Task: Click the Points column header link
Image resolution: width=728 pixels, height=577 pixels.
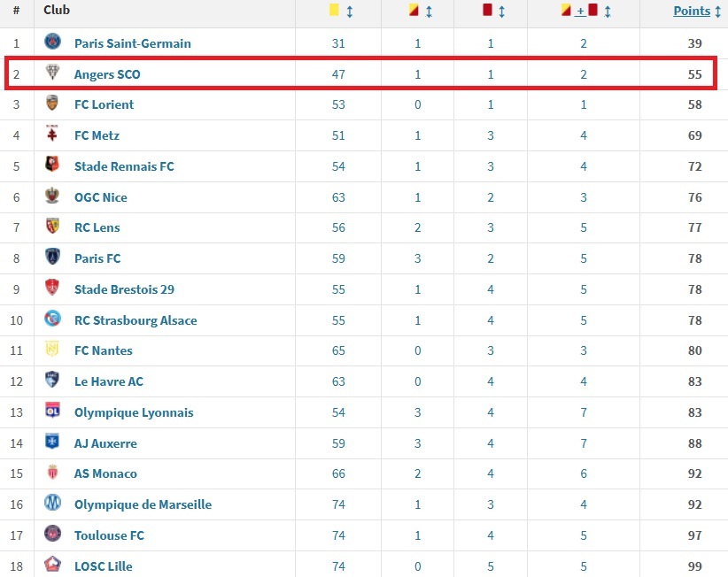Action: click(692, 12)
